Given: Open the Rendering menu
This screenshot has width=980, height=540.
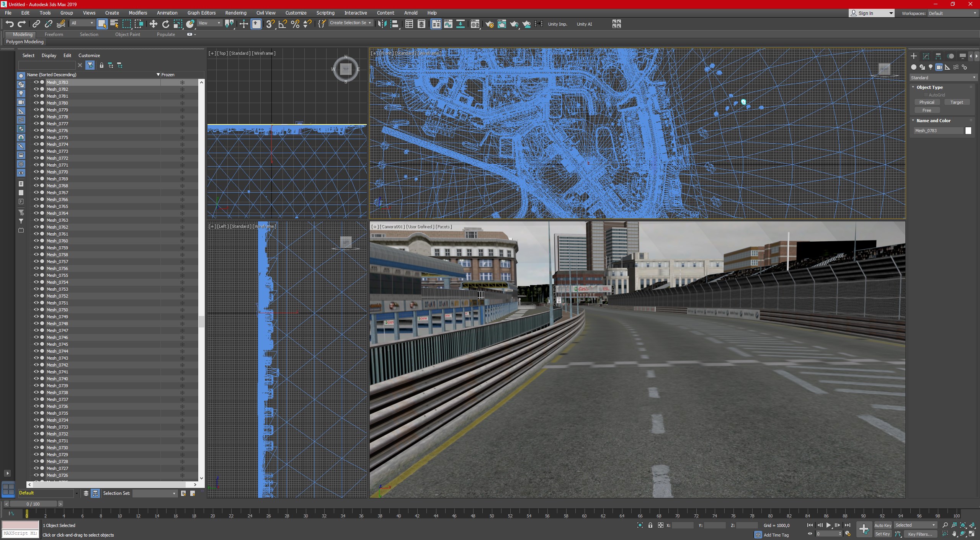Looking at the screenshot, I should pos(235,13).
